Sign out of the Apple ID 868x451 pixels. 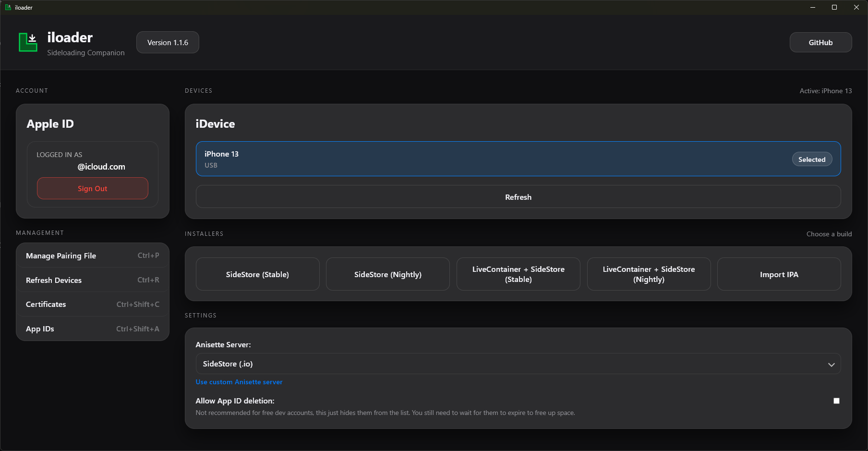[92, 188]
